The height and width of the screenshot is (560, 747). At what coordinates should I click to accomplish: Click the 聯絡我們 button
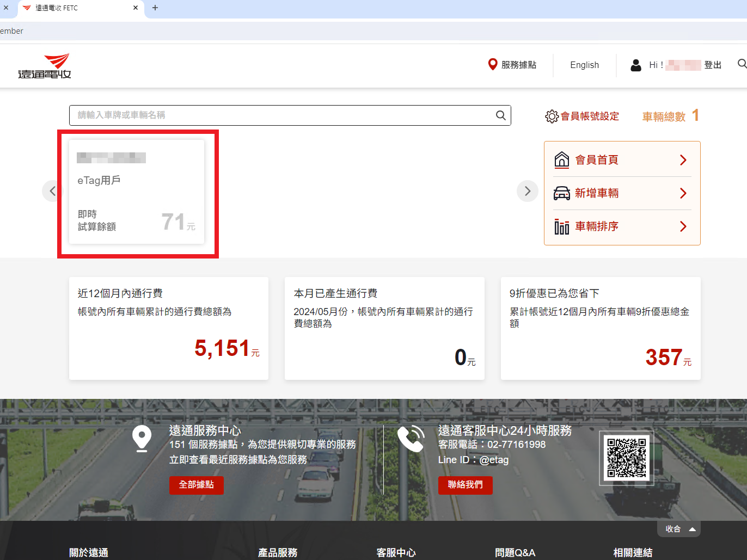[x=465, y=485]
